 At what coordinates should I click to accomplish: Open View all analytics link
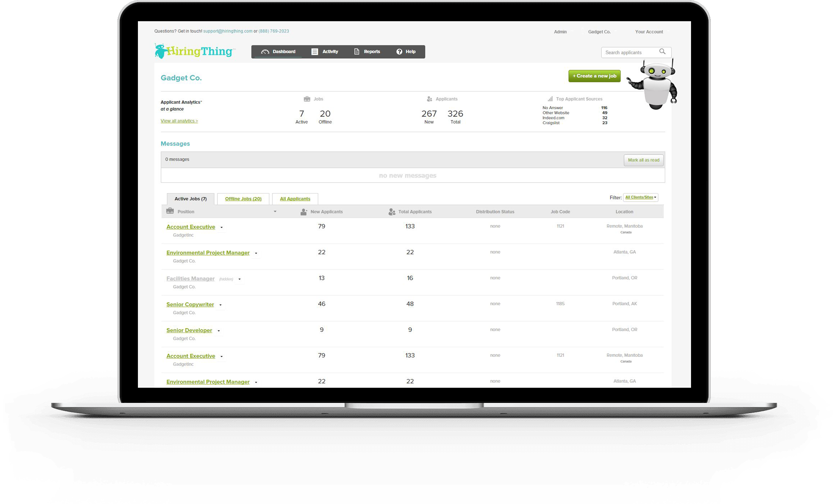(x=179, y=121)
